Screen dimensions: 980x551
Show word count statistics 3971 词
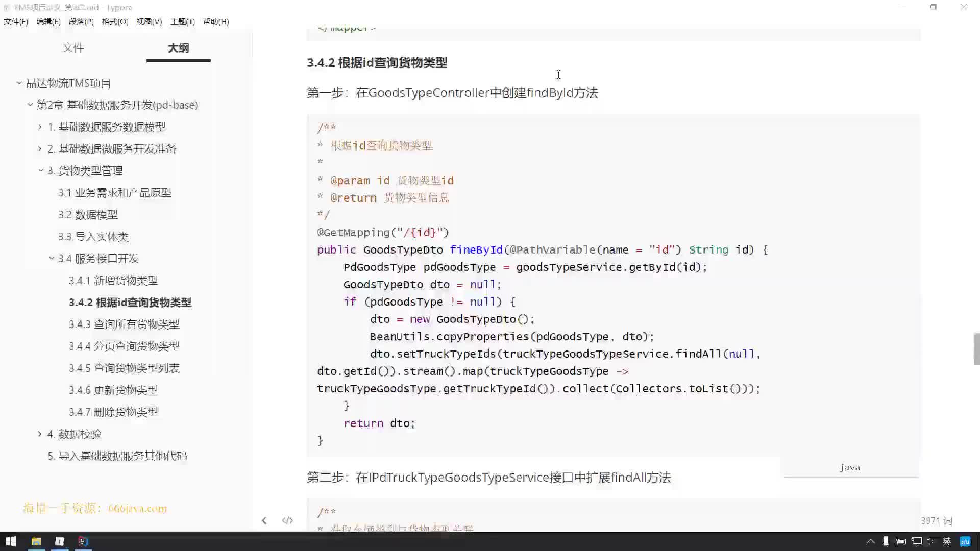click(x=937, y=520)
